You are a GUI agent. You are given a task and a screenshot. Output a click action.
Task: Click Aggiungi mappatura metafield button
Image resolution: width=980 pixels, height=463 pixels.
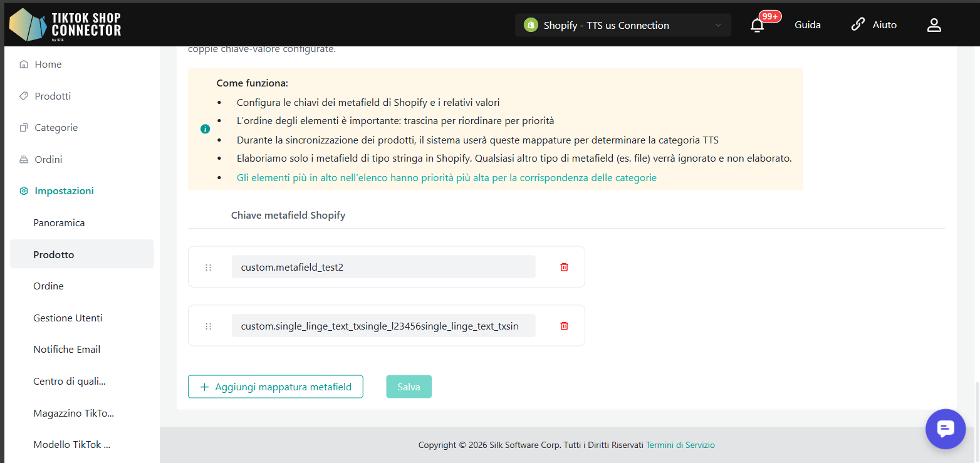[x=275, y=387]
